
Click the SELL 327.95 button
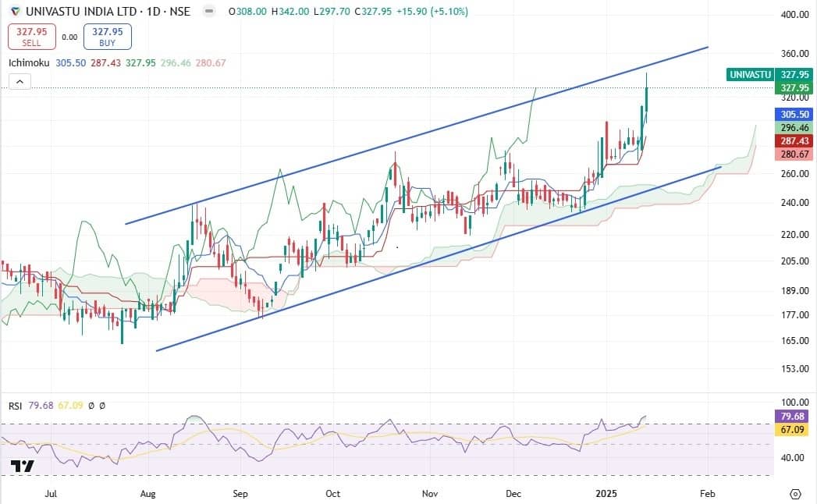click(31, 37)
